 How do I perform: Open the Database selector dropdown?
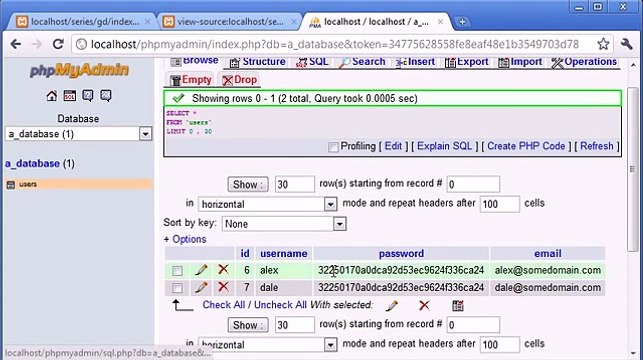(78, 134)
